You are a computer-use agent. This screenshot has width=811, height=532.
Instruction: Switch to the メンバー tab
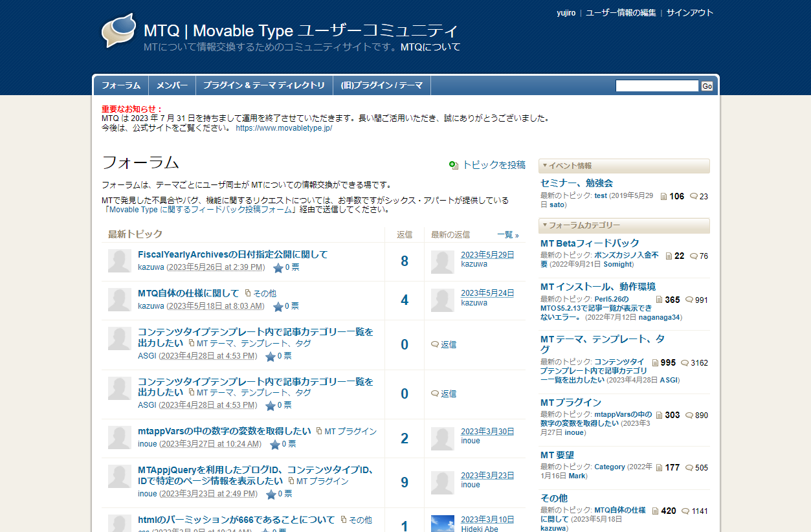pos(172,85)
